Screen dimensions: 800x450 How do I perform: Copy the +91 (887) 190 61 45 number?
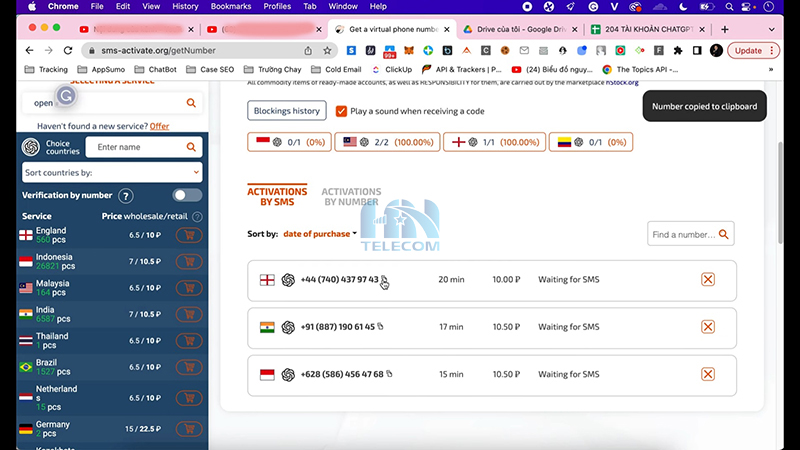point(380,327)
